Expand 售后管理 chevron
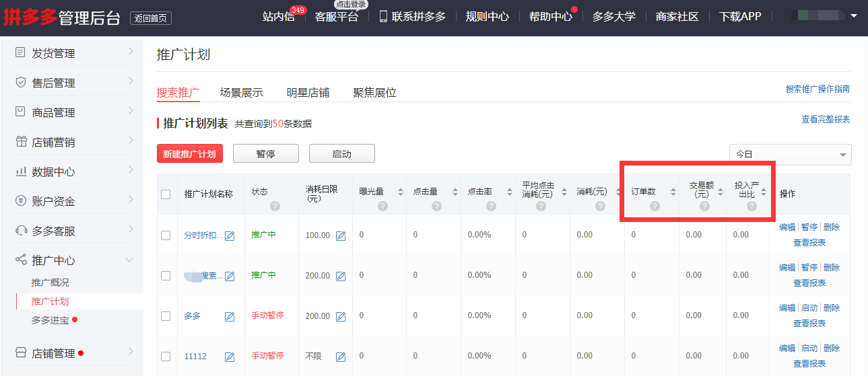868x376 pixels. click(x=131, y=80)
